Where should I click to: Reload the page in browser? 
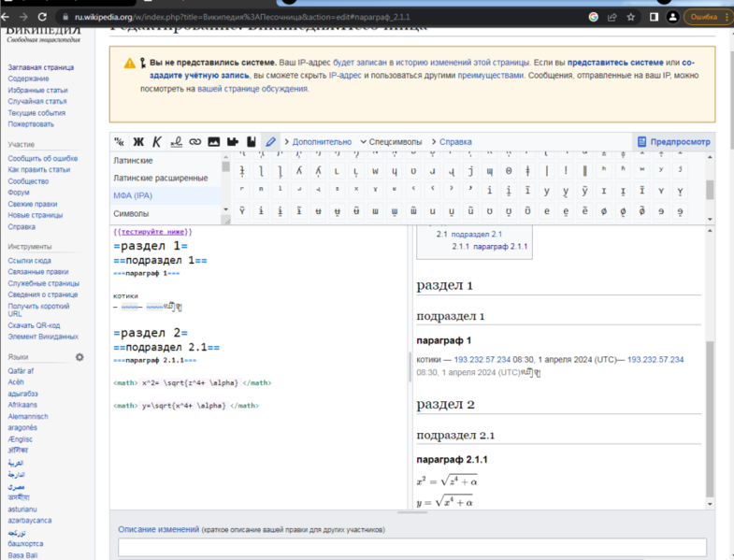tap(42, 17)
